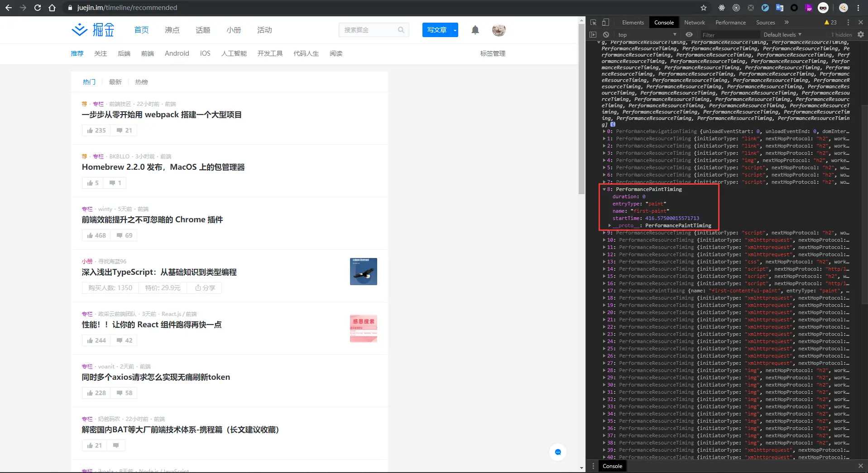
Task: Expand entry 28 img resource timing
Action: [x=604, y=370]
